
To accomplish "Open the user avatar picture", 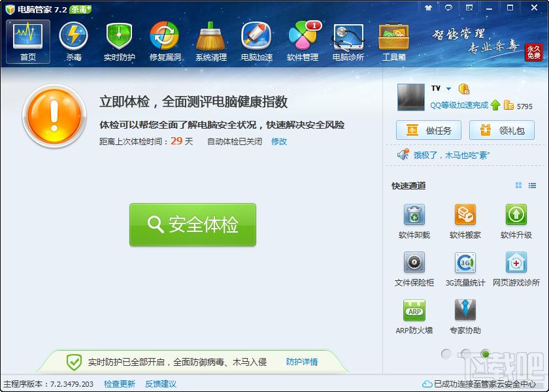I will [411, 97].
